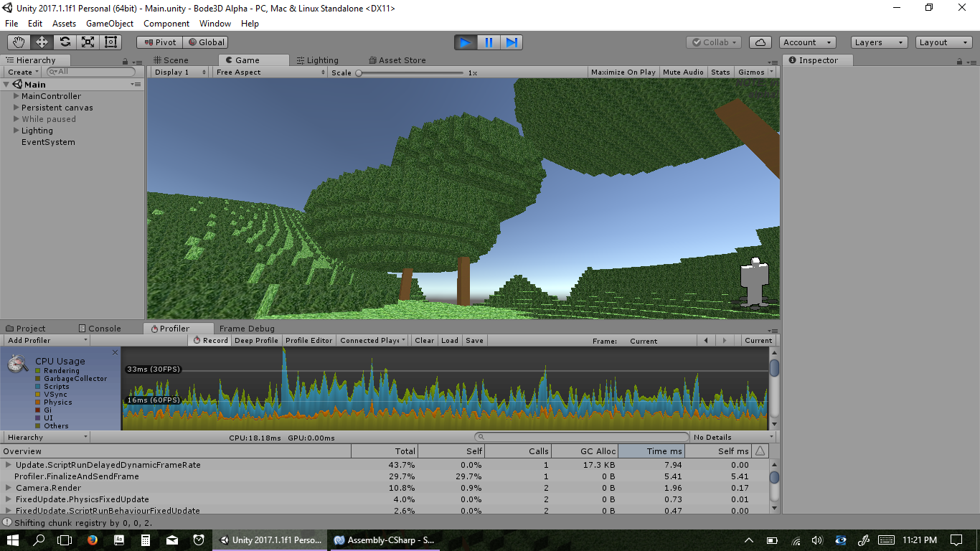Open the Component menu
980x551 pixels.
click(166, 24)
